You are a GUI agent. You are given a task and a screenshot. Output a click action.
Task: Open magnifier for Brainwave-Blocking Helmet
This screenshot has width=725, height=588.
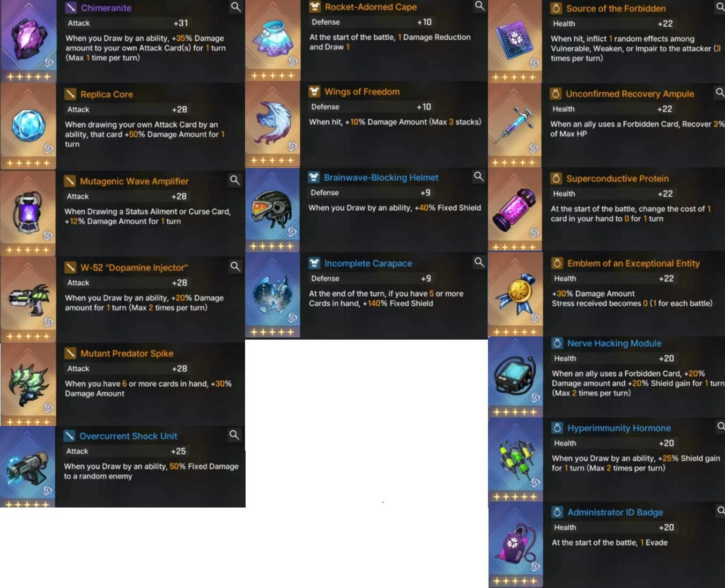pyautogui.click(x=478, y=177)
